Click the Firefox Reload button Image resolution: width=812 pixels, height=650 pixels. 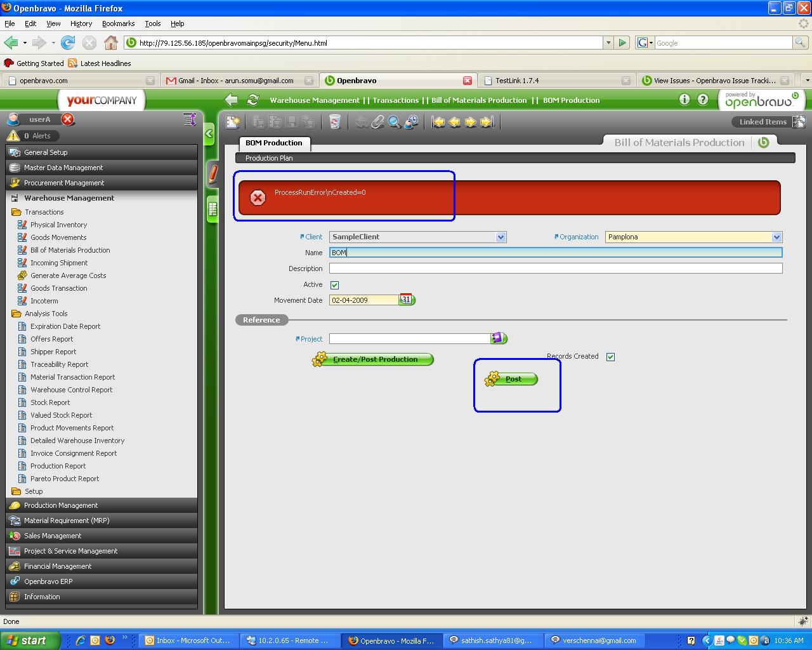68,43
